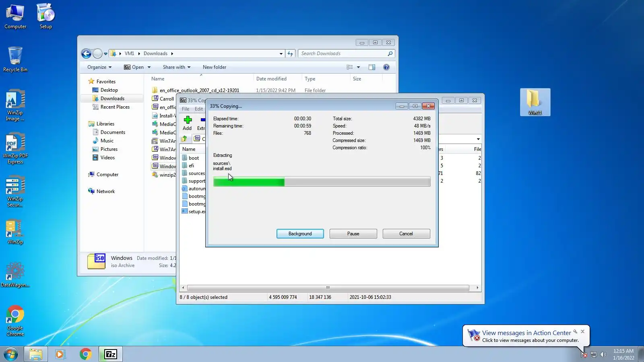Select Recent Places in Favorites
This screenshot has height=362, width=644.
[x=115, y=107]
